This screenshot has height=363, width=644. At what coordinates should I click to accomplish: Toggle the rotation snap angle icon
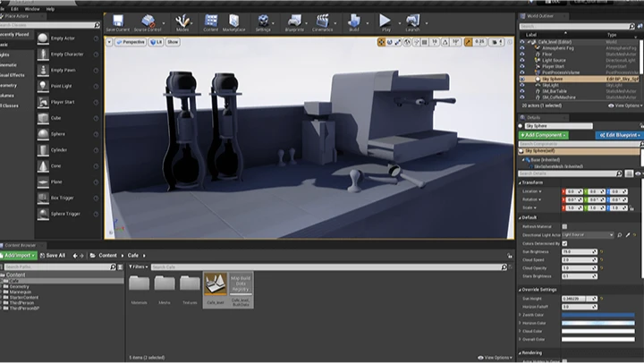click(x=445, y=42)
